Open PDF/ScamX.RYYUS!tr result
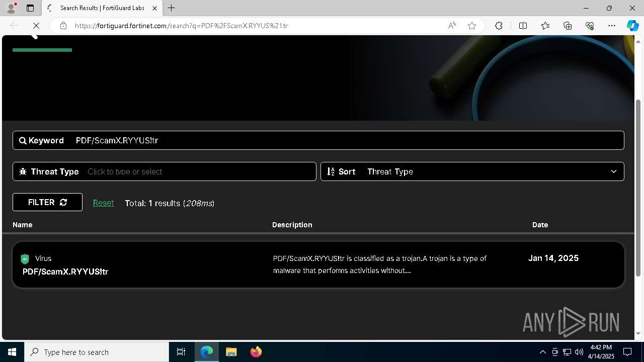Image resolution: width=644 pixels, height=362 pixels. pyautogui.click(x=65, y=271)
